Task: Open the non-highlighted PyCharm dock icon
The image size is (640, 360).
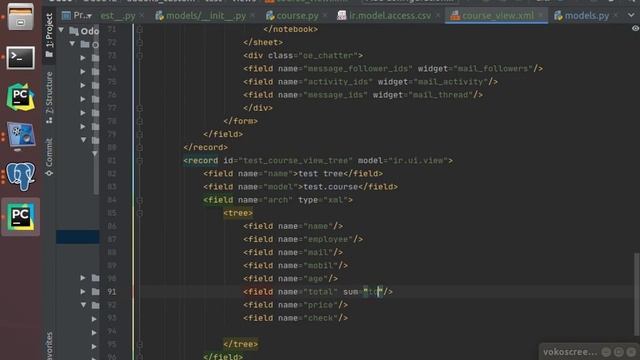Action: click(x=20, y=97)
